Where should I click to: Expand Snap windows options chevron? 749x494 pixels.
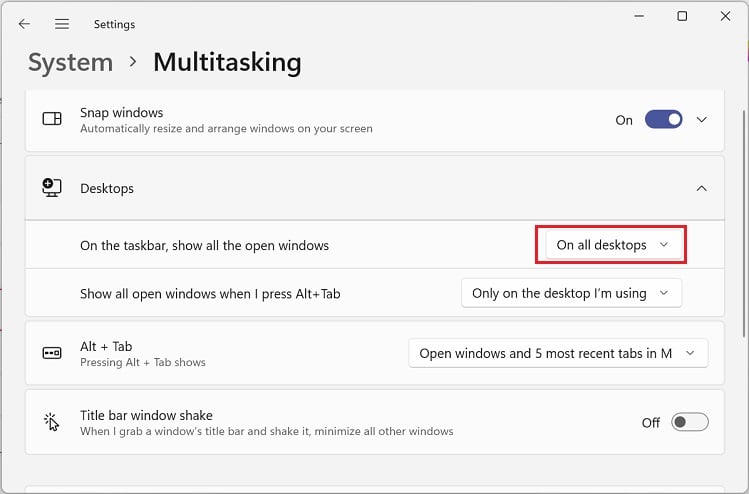point(701,120)
